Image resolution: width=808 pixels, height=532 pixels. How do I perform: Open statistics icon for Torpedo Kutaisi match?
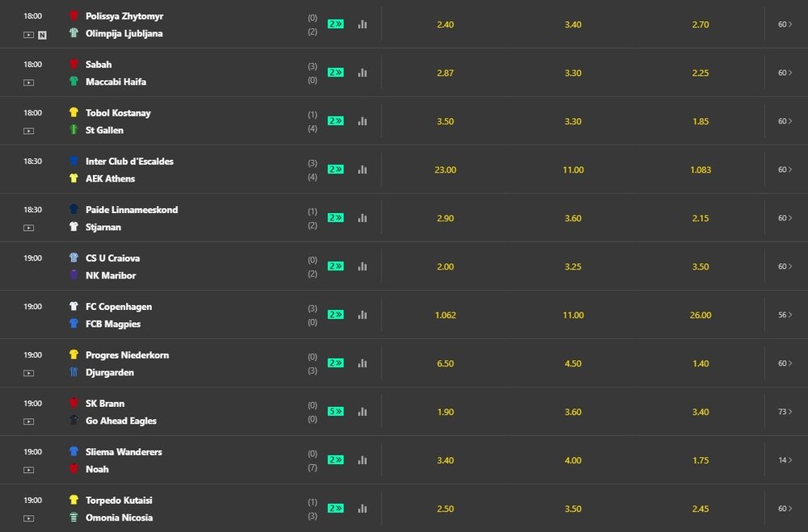[x=363, y=509]
